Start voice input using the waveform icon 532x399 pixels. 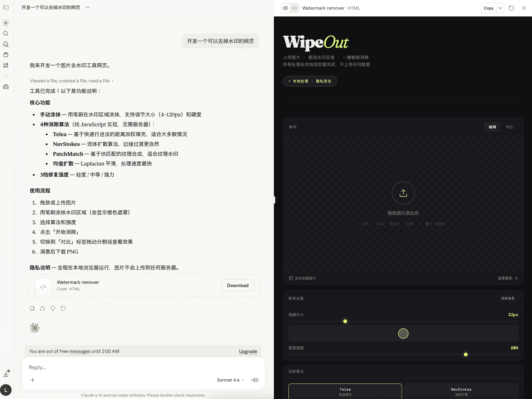coord(255,380)
